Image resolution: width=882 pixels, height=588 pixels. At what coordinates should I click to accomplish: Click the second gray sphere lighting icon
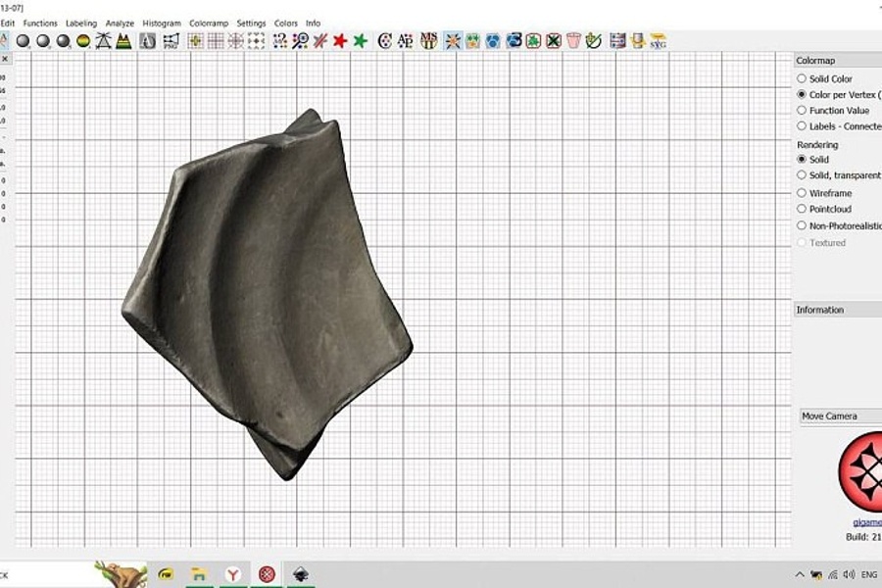(x=43, y=41)
